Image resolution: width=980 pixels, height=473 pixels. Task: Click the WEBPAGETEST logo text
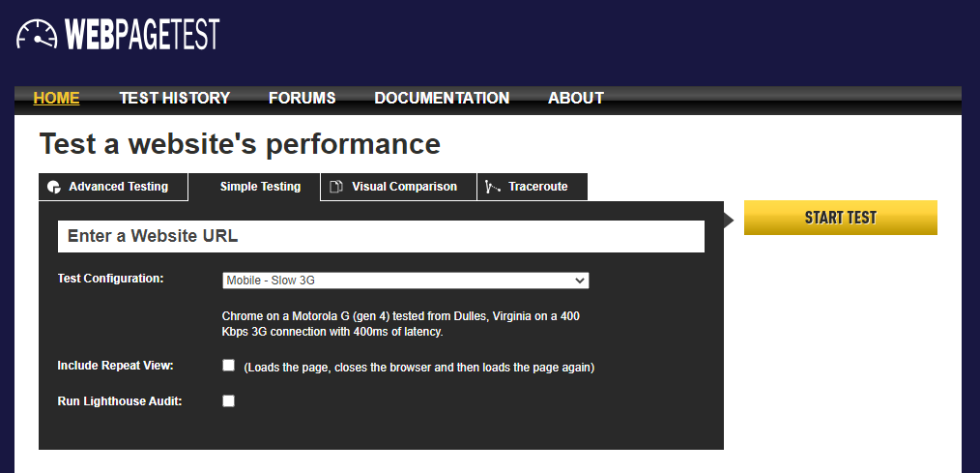(142, 34)
